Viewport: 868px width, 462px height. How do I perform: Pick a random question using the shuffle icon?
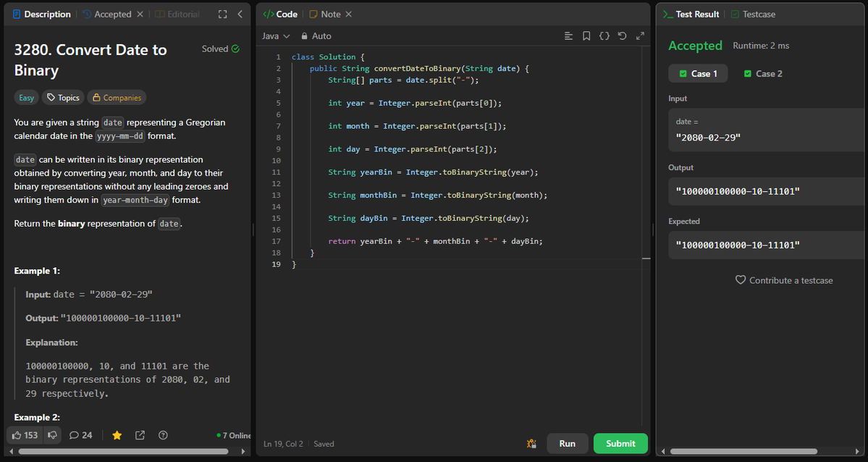[531, 443]
